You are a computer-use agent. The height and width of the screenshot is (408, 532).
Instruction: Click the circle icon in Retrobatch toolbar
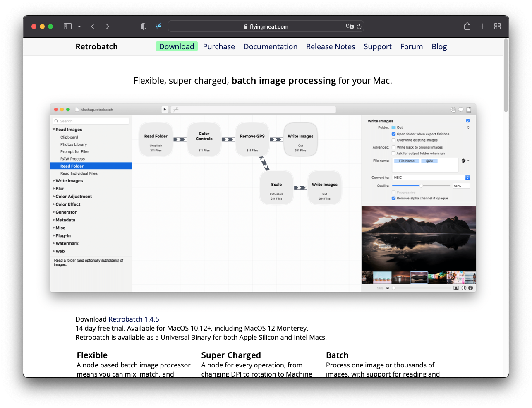point(453,110)
